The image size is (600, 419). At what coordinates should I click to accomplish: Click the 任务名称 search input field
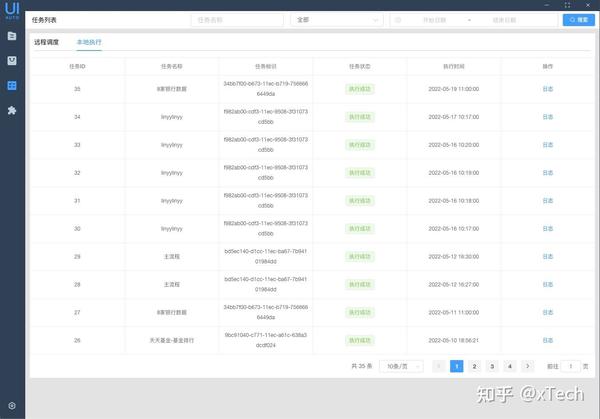coord(237,20)
